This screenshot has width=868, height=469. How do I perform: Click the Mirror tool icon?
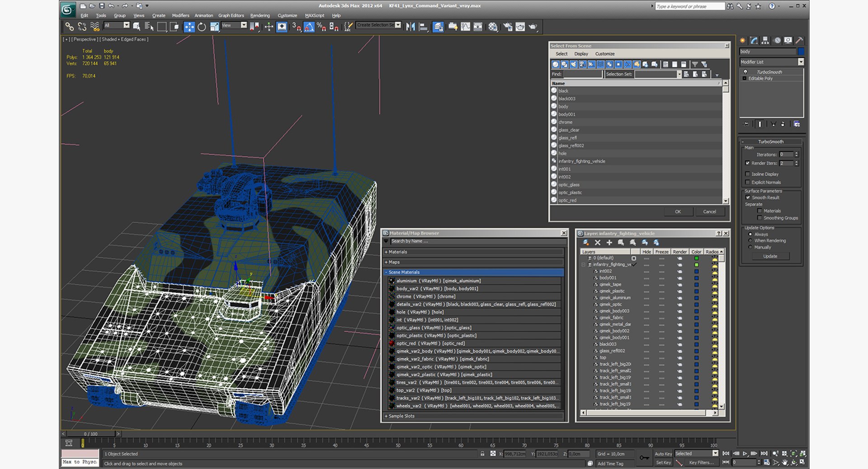pyautogui.click(x=410, y=27)
